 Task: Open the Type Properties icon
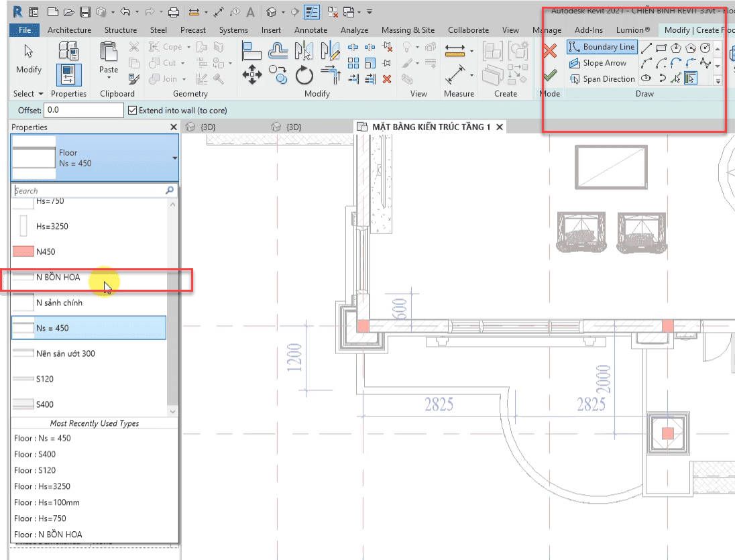point(68,50)
